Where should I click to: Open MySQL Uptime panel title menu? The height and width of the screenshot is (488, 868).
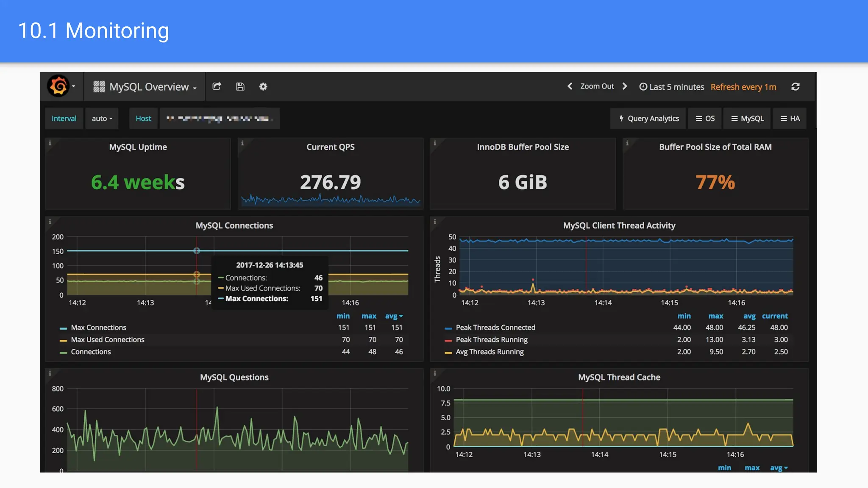pyautogui.click(x=138, y=147)
